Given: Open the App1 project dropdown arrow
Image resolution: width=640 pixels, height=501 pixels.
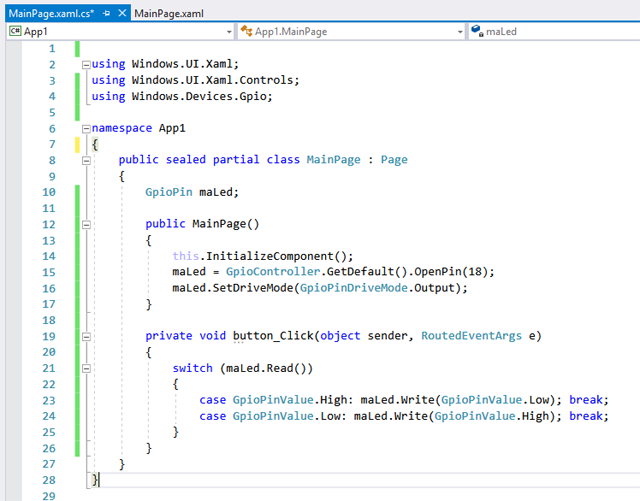Looking at the screenshot, I should point(229,31).
